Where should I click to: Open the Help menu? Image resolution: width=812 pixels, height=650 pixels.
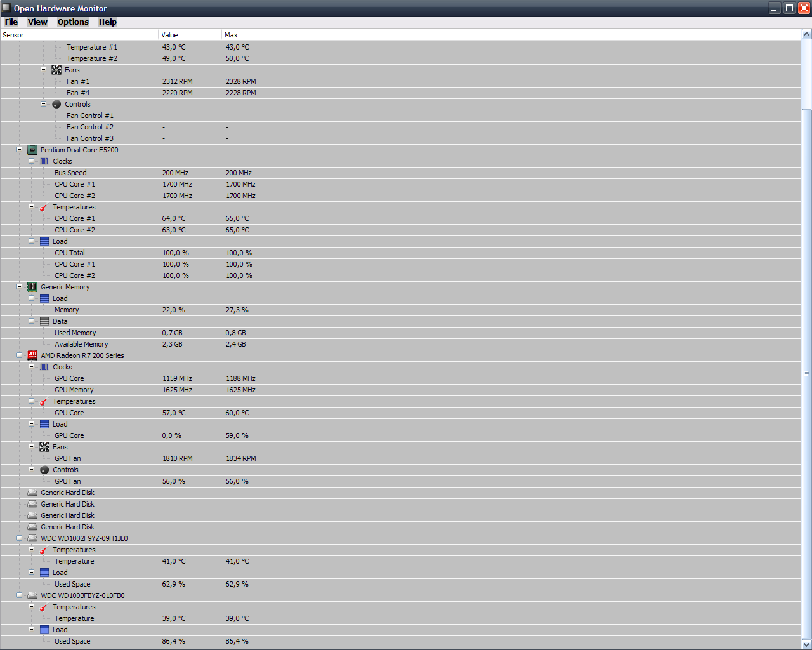coord(108,22)
